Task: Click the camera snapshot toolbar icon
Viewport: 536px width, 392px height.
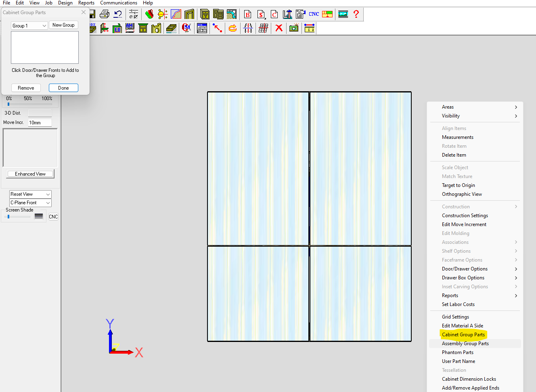Action: pyautogui.click(x=294, y=28)
